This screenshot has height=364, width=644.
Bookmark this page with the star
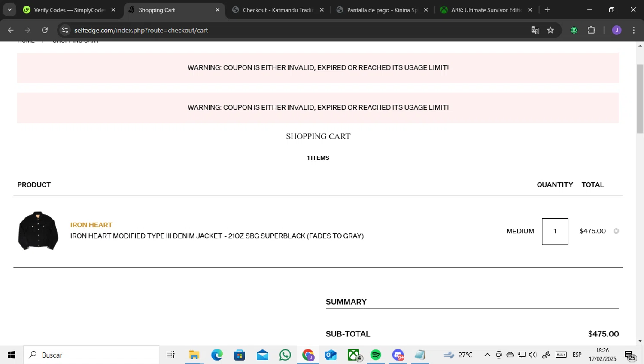(x=550, y=30)
